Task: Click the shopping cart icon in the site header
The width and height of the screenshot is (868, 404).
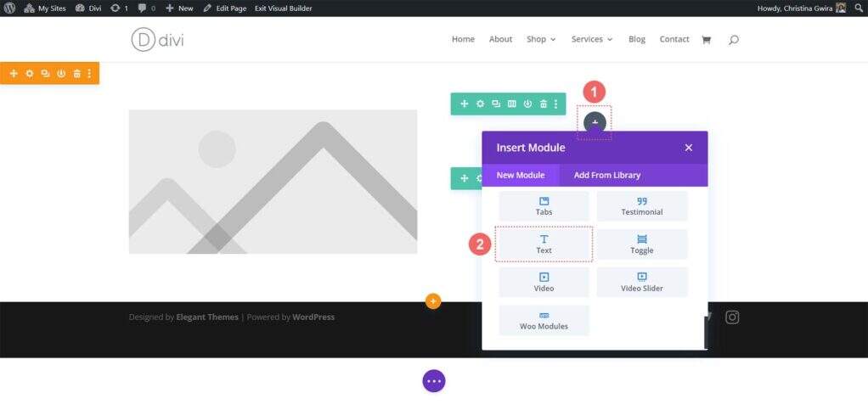Action: pos(706,39)
